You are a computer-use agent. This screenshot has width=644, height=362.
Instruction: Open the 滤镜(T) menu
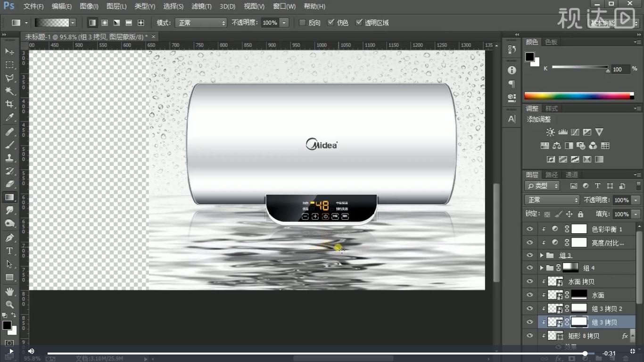(201, 6)
